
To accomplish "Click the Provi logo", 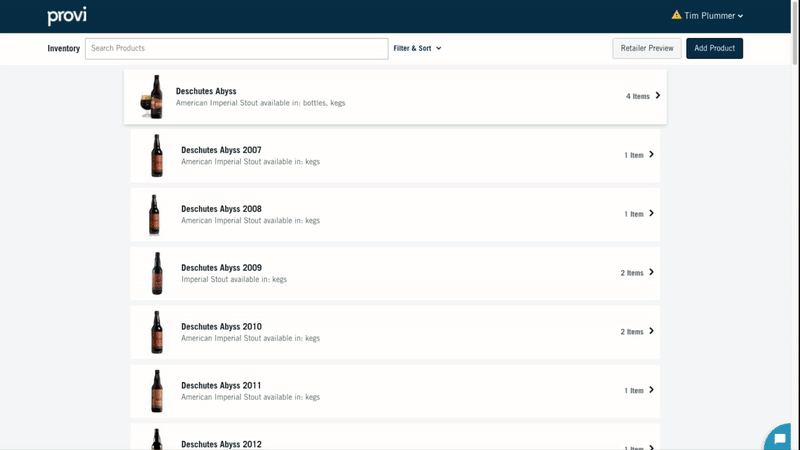I will click(x=67, y=16).
